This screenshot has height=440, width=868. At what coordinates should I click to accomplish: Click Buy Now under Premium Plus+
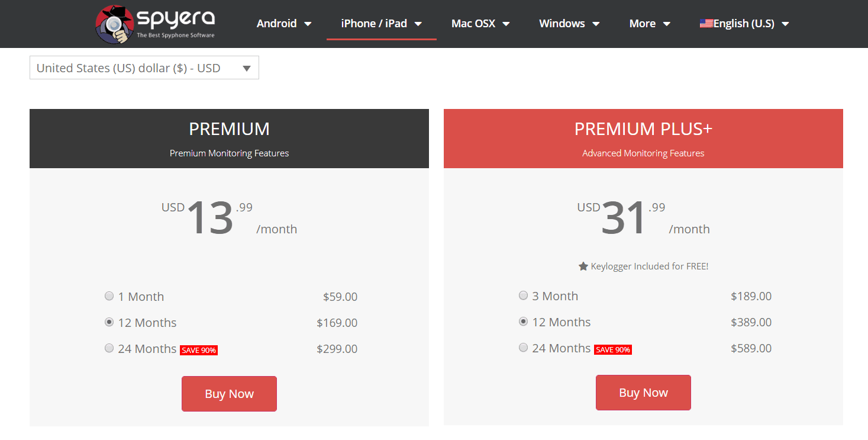[643, 393]
